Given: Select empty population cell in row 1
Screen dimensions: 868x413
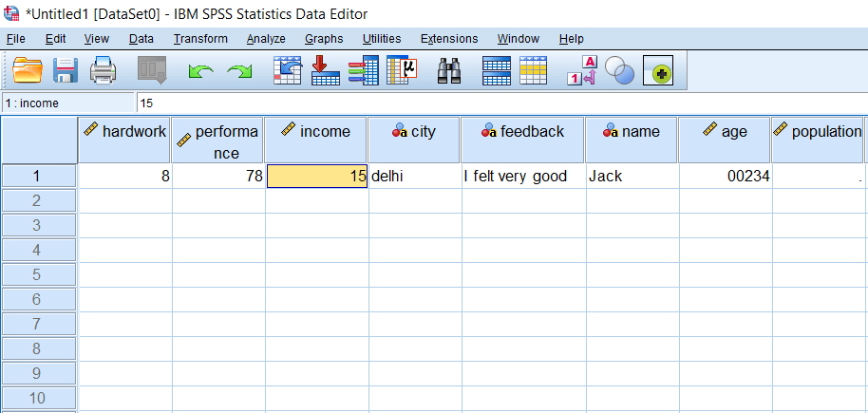Looking at the screenshot, I should pos(820,176).
